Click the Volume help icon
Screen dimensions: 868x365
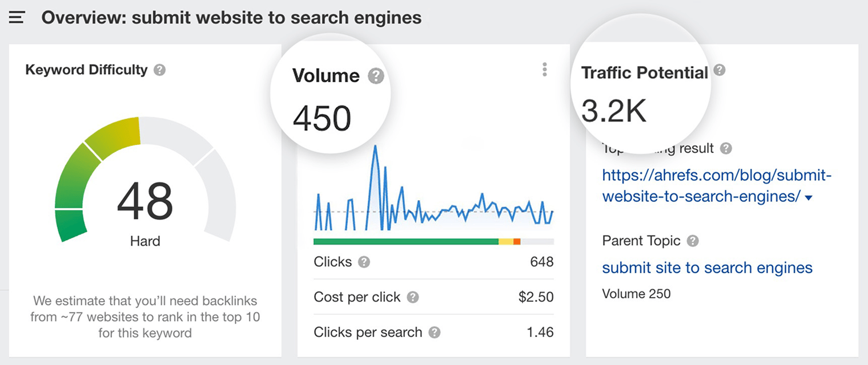[376, 75]
